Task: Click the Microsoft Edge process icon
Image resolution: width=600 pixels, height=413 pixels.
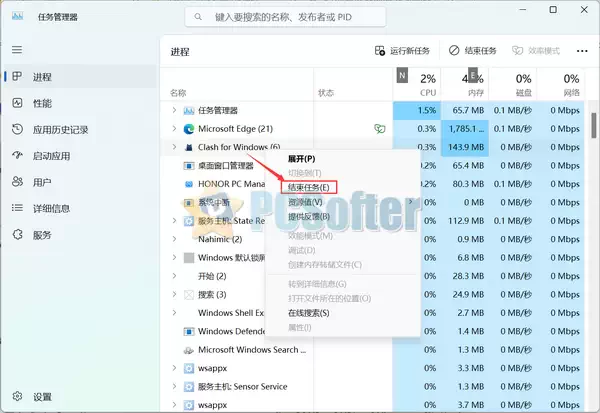Action: click(189, 129)
